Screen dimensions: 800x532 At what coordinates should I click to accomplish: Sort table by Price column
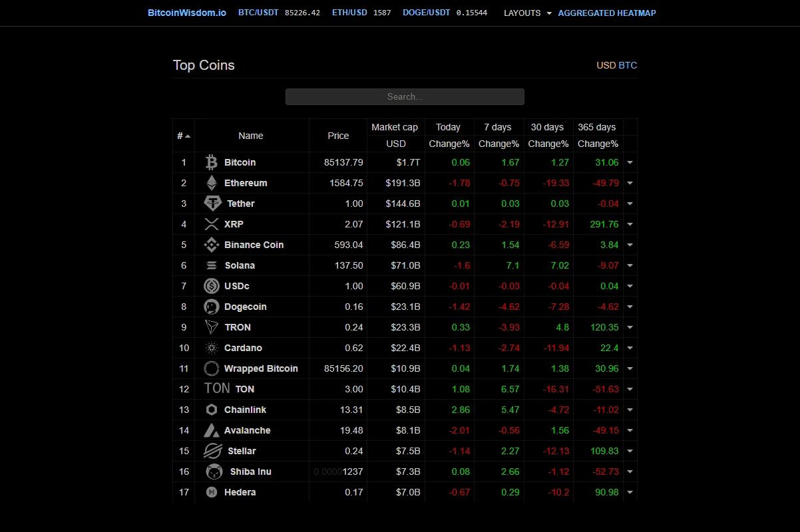[338, 136]
